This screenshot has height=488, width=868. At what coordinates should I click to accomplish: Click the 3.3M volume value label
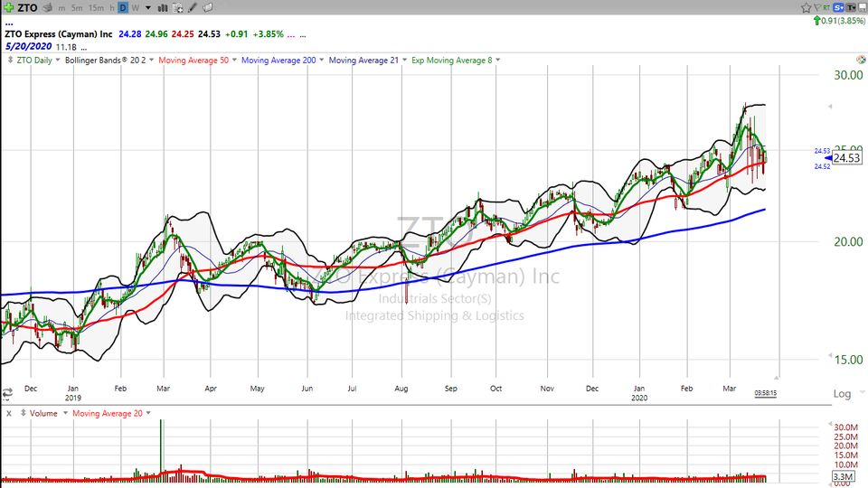843,476
